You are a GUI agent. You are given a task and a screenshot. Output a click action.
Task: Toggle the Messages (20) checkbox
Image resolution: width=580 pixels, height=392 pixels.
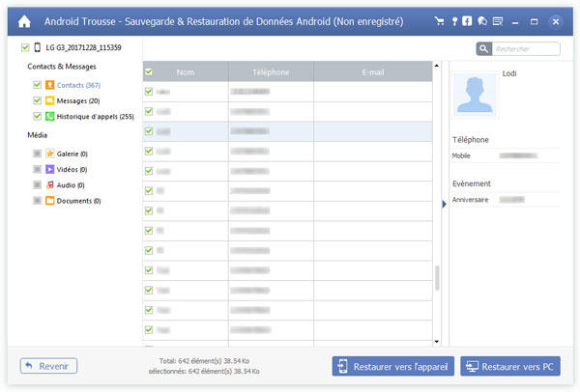[x=37, y=100]
